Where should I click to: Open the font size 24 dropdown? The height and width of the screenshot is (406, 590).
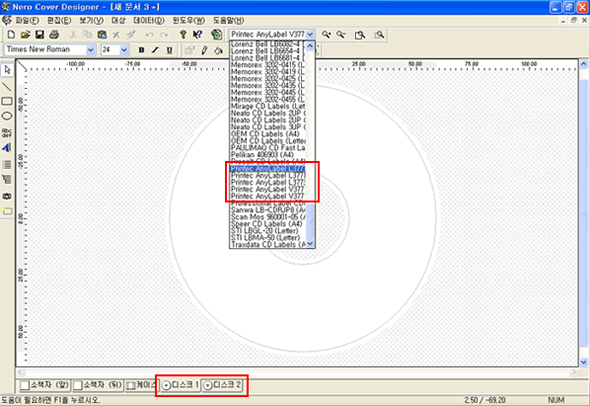(x=124, y=50)
